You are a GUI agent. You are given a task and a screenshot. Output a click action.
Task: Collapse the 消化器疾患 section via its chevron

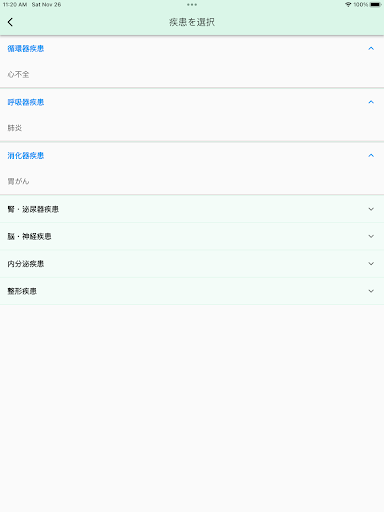point(371,156)
